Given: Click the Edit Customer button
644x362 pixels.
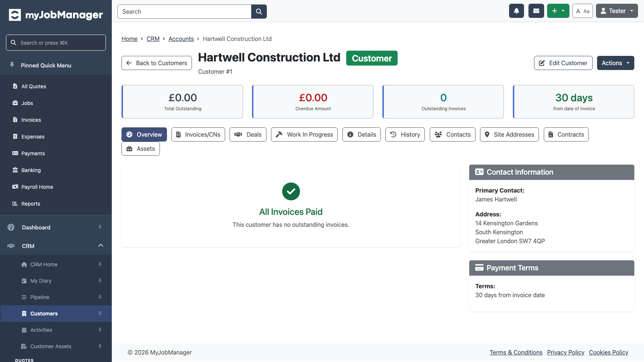Looking at the screenshot, I should click(563, 63).
